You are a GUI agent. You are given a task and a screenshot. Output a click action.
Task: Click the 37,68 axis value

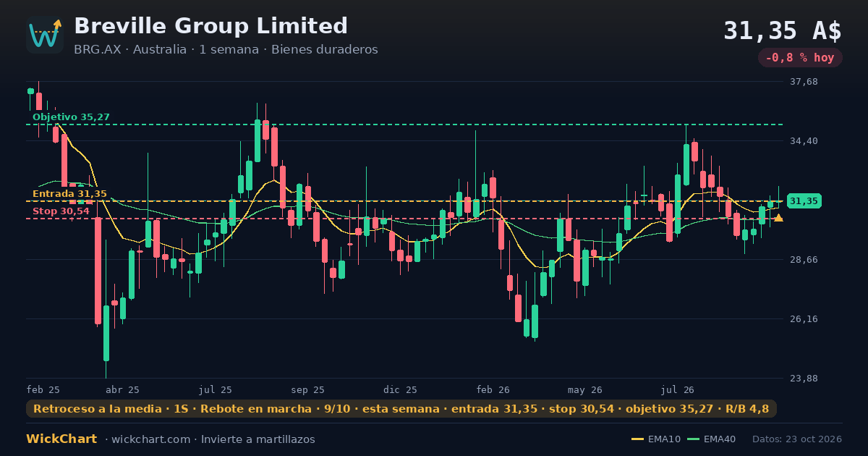[x=804, y=81]
